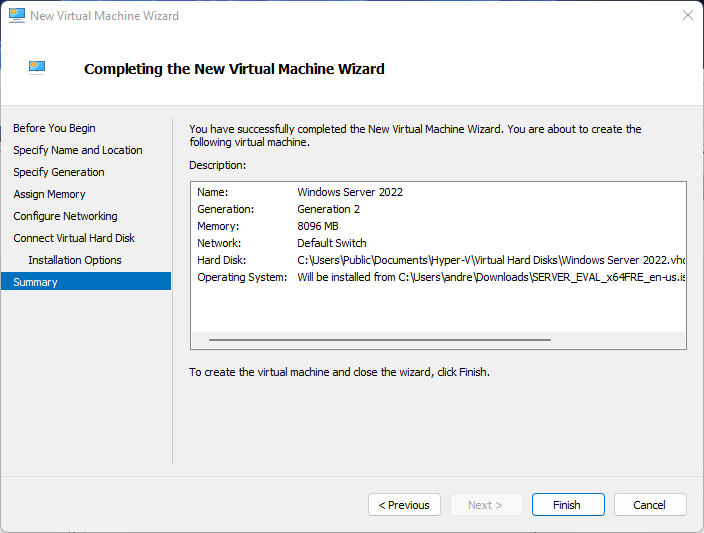The image size is (704, 533).
Task: Select the highlighted Summary step
Action: [86, 282]
